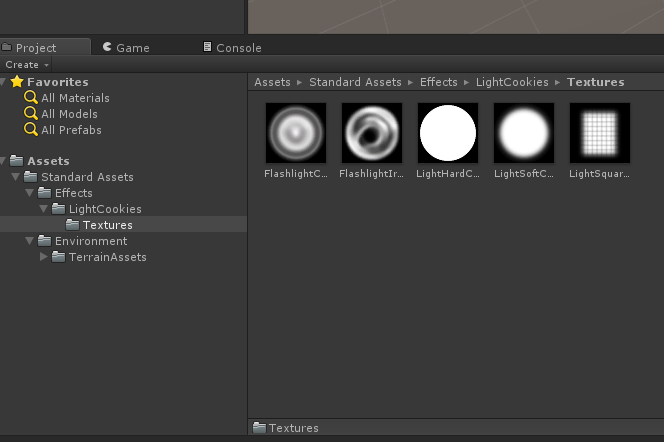The width and height of the screenshot is (664, 442).
Task: Select Textures label in folder tree
Action: coord(108,225)
